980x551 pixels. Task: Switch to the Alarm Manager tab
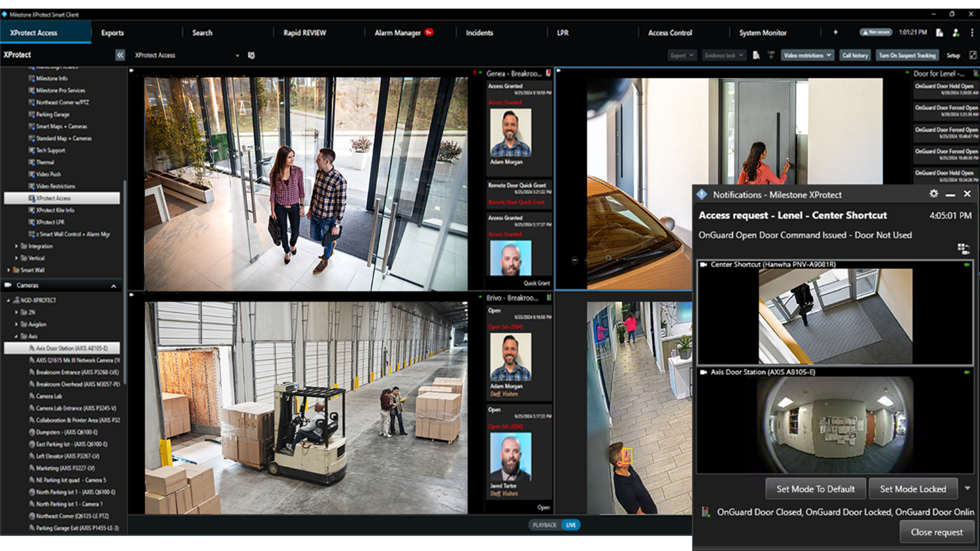pos(398,32)
